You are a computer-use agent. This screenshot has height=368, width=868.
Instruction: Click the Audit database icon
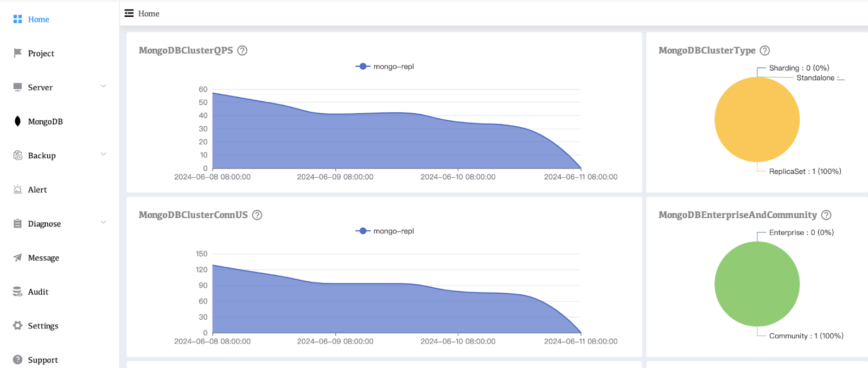tap(18, 292)
